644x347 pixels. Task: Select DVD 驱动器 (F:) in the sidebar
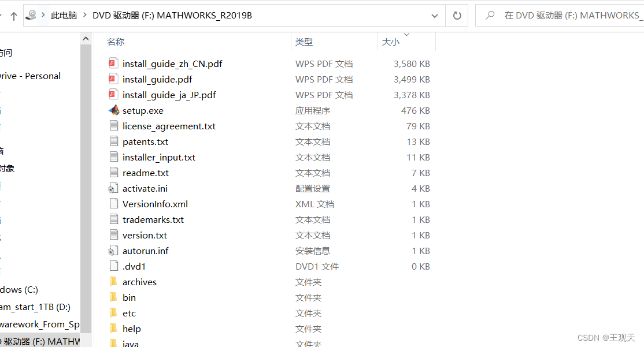click(x=40, y=341)
